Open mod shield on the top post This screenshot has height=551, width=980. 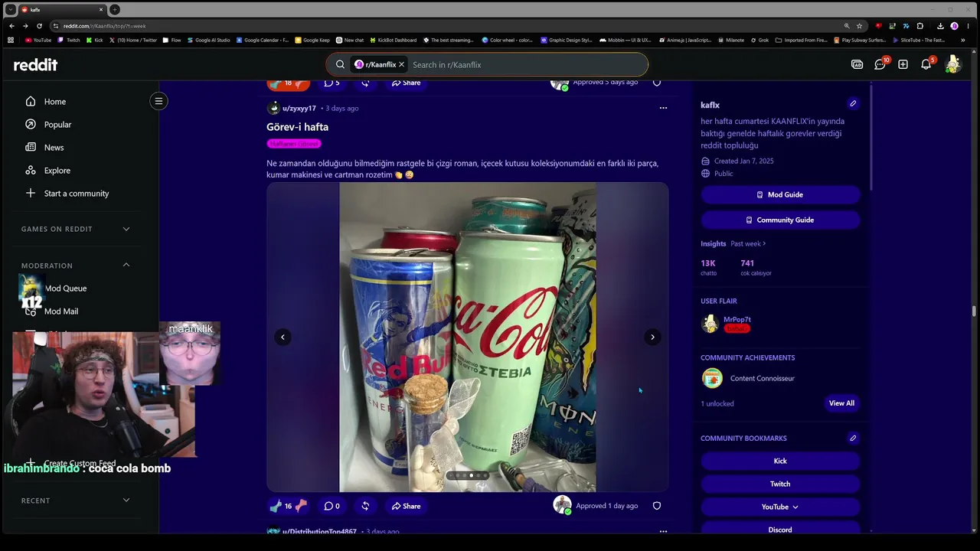657,82
